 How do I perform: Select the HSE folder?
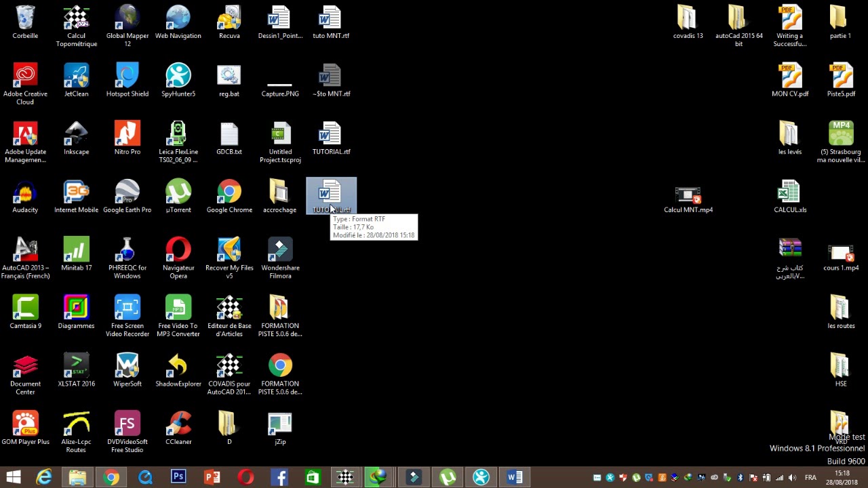(841, 370)
